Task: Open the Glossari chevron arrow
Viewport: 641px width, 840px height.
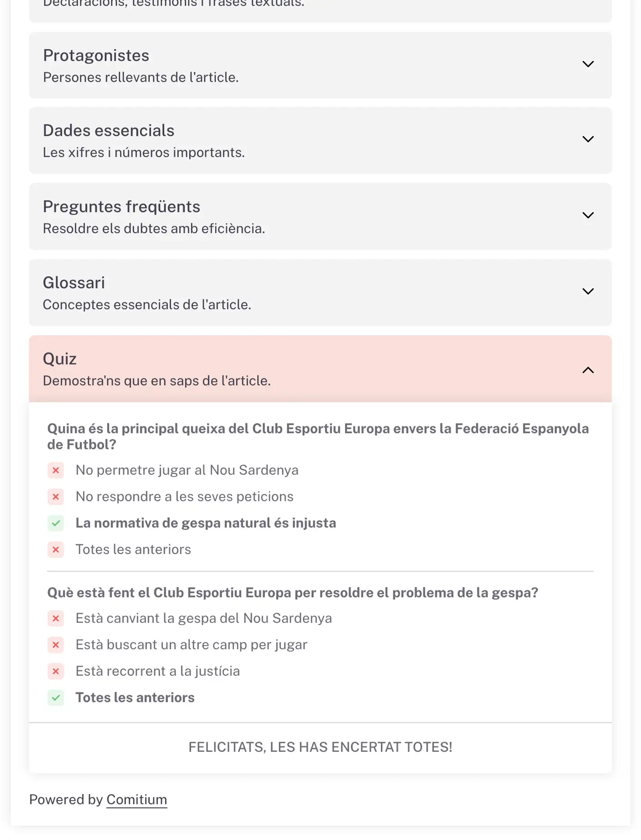Action: (588, 291)
